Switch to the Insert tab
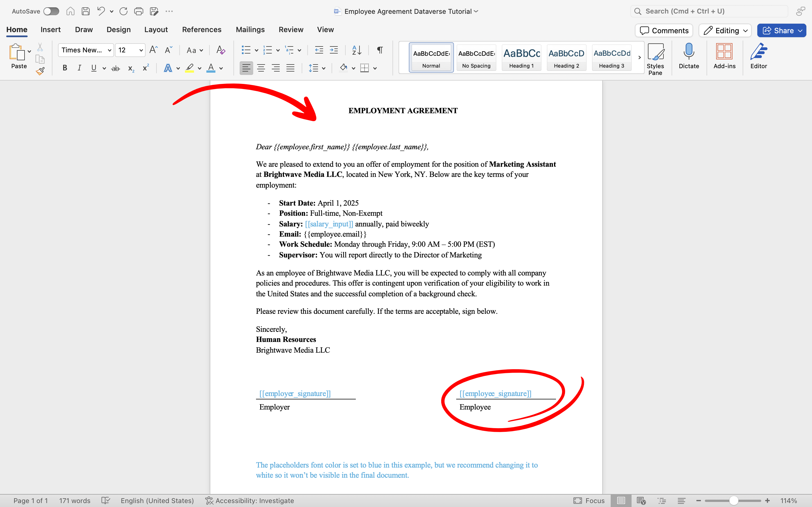Viewport: 812px width, 507px height. pos(51,30)
